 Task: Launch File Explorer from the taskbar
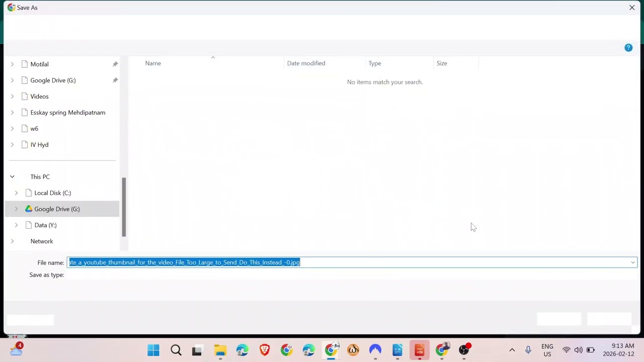pyautogui.click(x=220, y=350)
